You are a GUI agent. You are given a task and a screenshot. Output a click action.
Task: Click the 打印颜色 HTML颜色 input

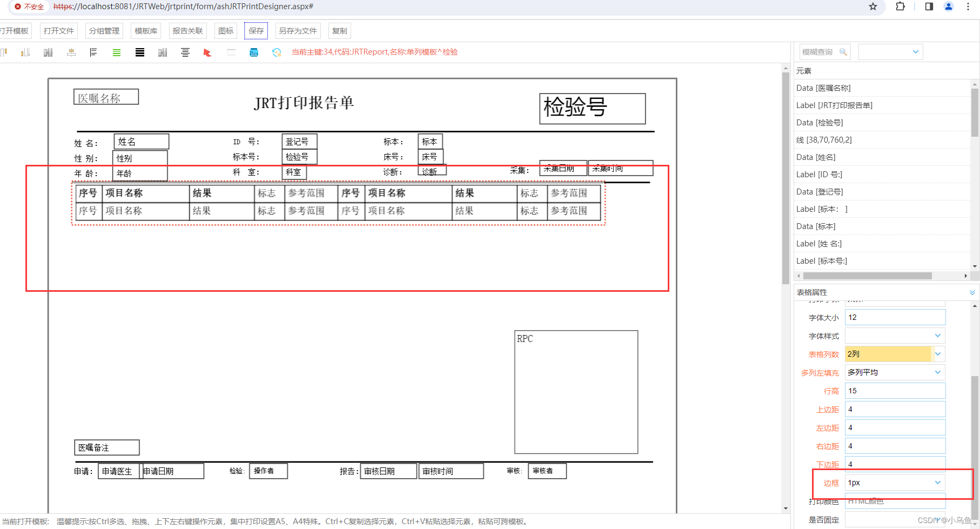(x=895, y=501)
